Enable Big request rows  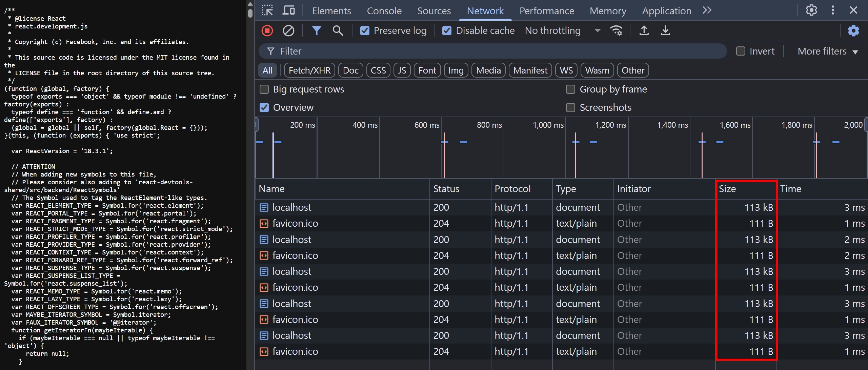pos(264,89)
